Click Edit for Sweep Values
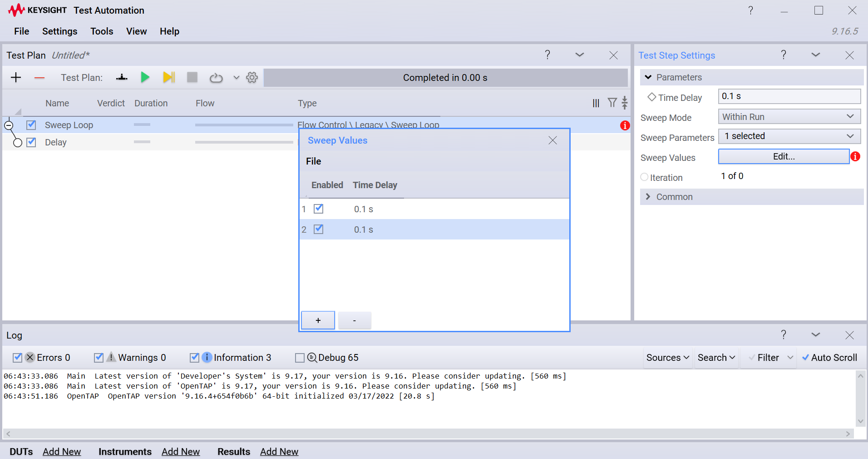This screenshot has height=459, width=868. pyautogui.click(x=784, y=156)
